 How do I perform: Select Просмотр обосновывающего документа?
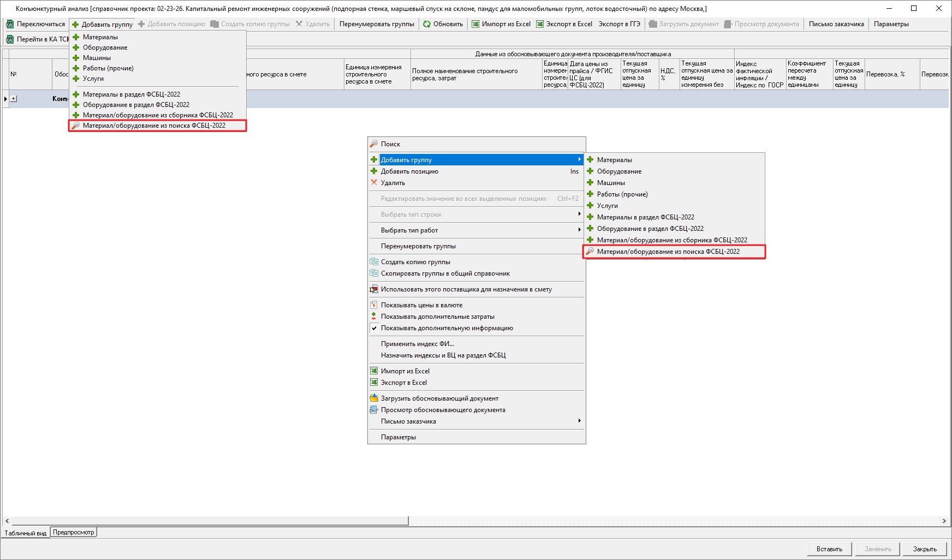pos(477,410)
